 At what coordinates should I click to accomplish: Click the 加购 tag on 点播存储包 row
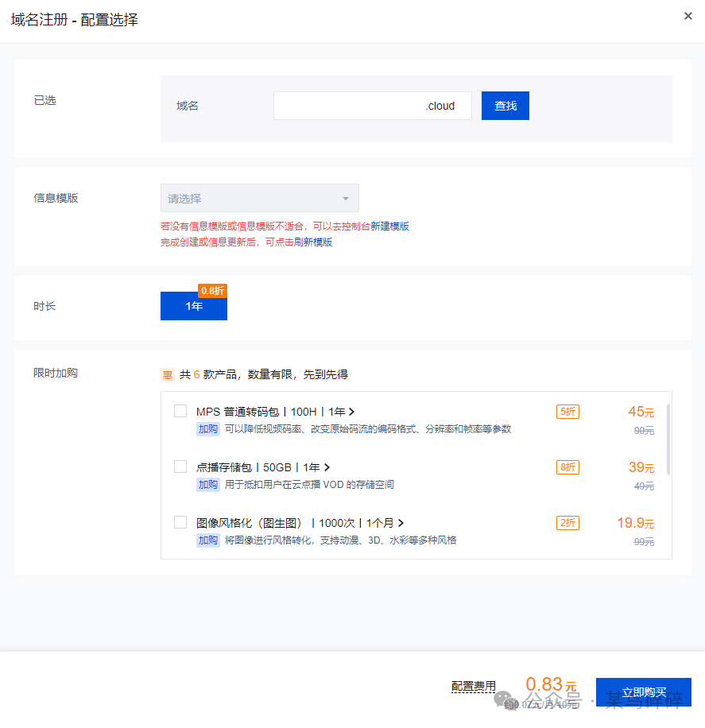[207, 485]
